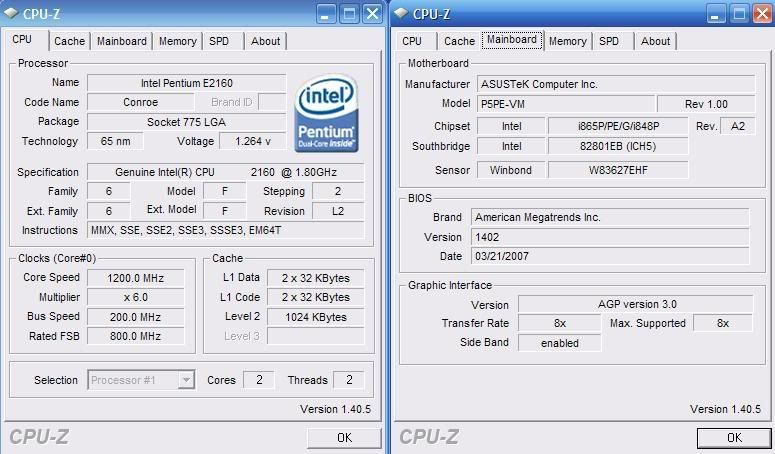Click Chipset model i865P/PE/G/i848P

click(618, 126)
